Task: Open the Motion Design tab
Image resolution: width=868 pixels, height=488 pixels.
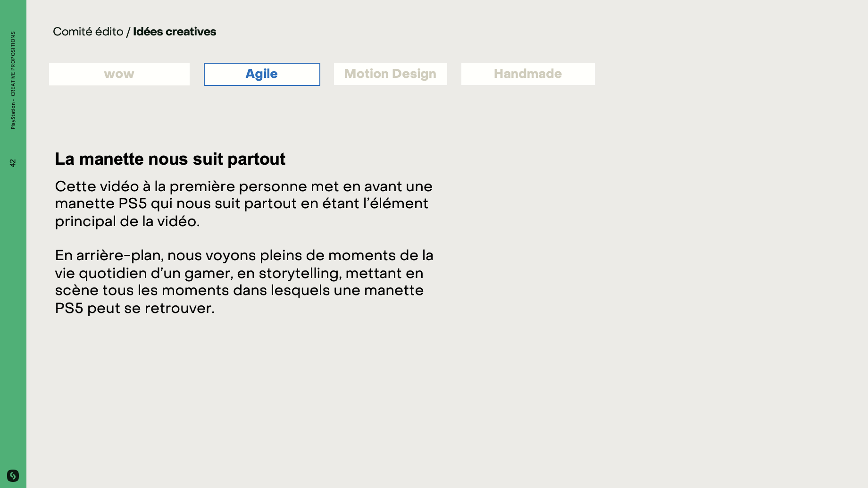Action: coord(391,74)
